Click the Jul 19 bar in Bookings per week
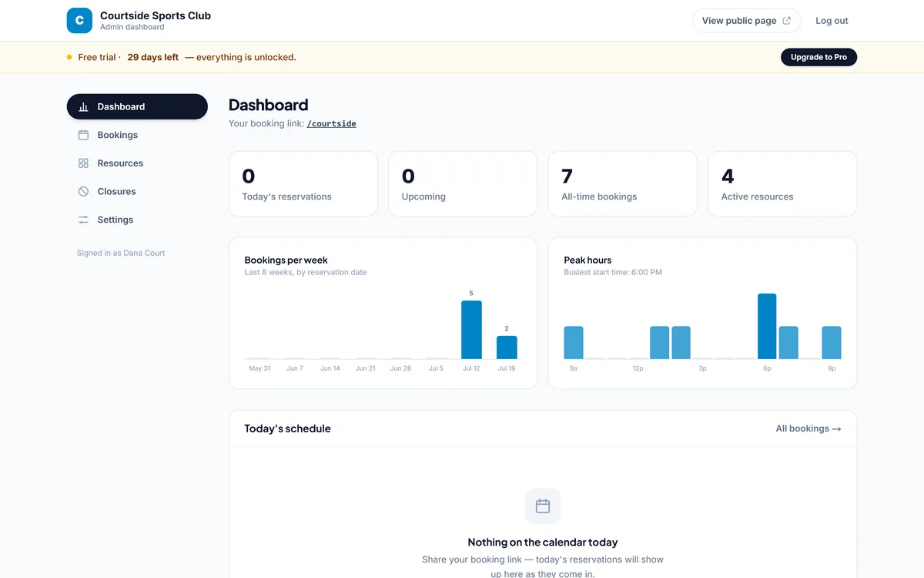Viewport: 924px width, 578px height. point(507,348)
